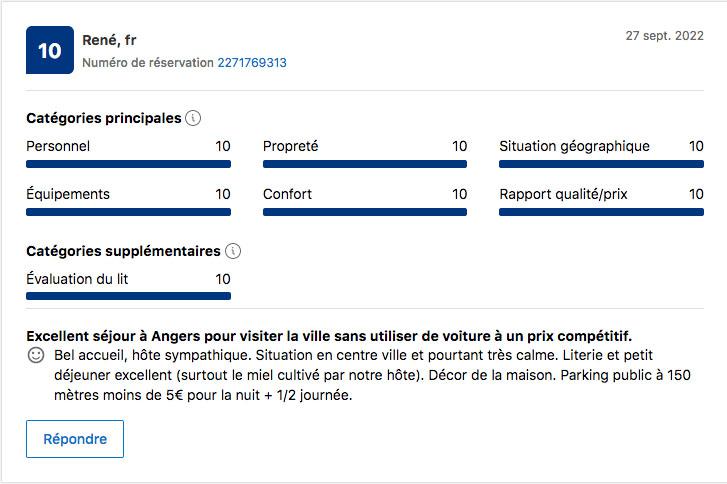Click the blue score badge showing 10
The height and width of the screenshot is (484, 727).
[49, 51]
